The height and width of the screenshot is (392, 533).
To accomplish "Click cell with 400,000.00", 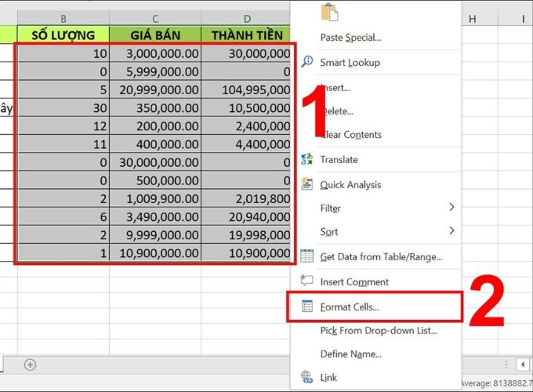I will (155, 144).
